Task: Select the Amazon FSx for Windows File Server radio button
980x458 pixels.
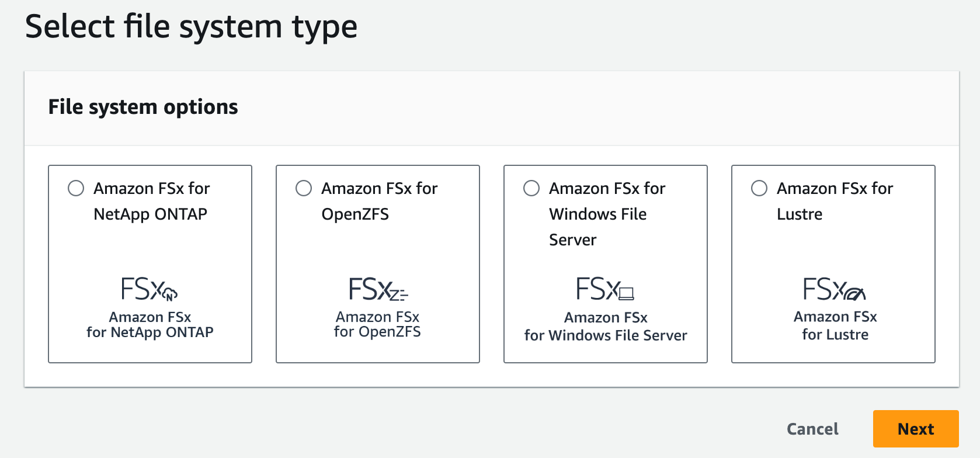Action: click(531, 188)
